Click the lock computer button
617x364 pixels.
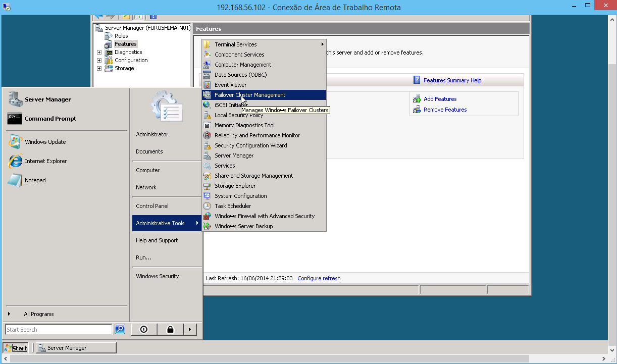(x=170, y=329)
